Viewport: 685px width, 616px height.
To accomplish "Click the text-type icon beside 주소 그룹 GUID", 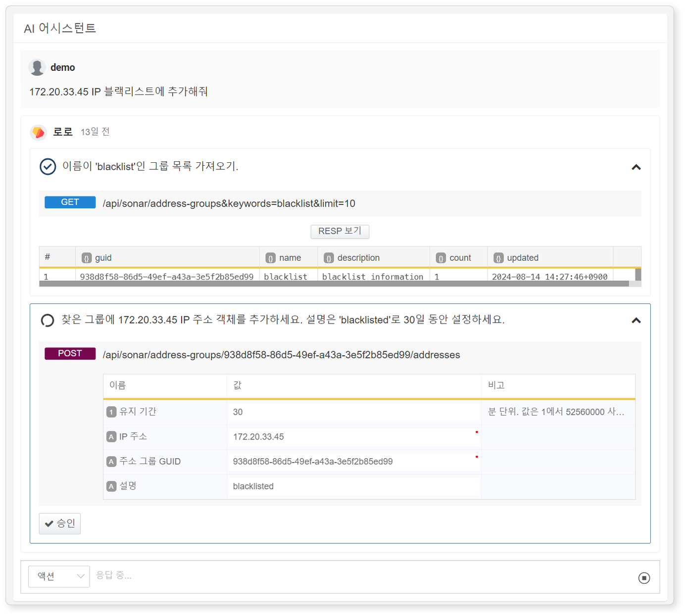I will (111, 462).
